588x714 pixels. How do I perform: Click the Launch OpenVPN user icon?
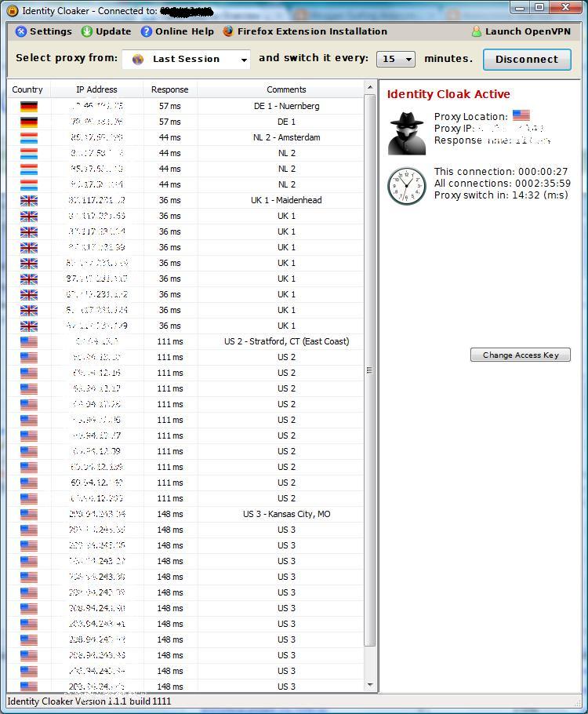pos(476,31)
